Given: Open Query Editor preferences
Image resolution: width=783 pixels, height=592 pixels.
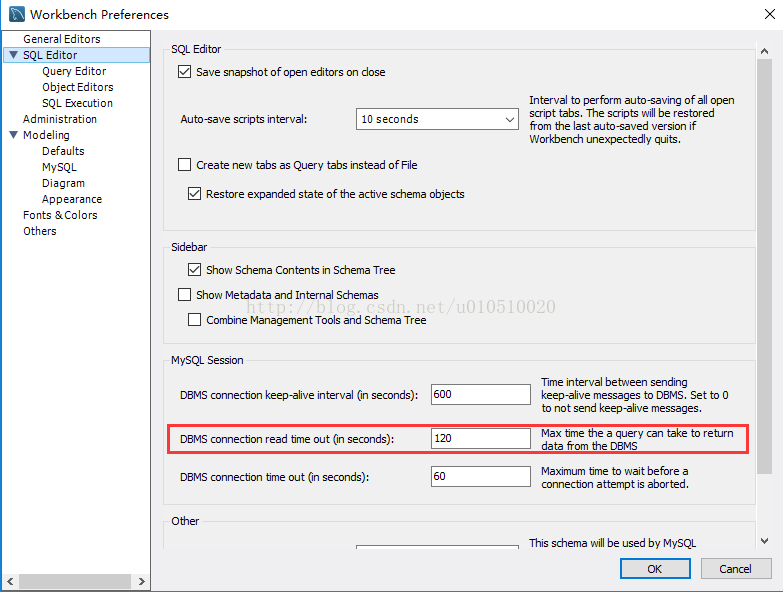Looking at the screenshot, I should pyautogui.click(x=74, y=71).
